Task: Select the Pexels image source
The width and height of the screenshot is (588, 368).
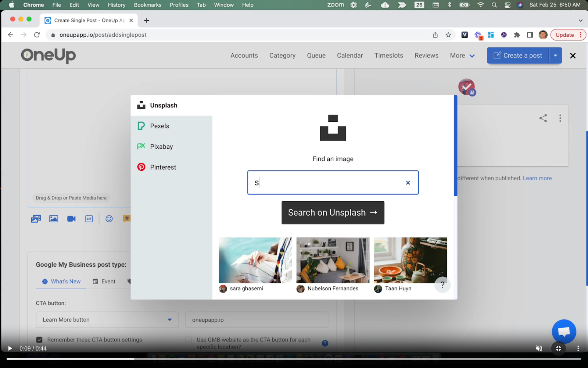Action: click(171, 126)
